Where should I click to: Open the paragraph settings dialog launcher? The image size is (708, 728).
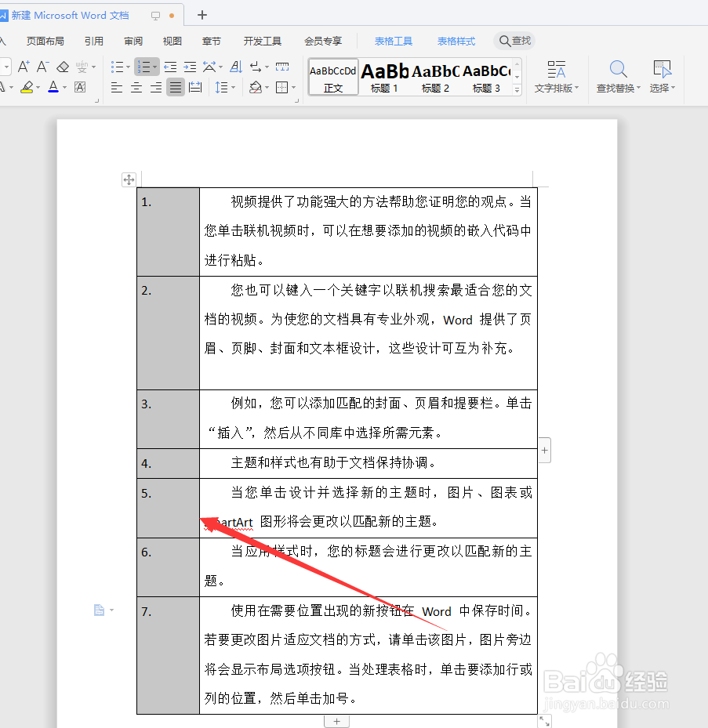coord(297,101)
